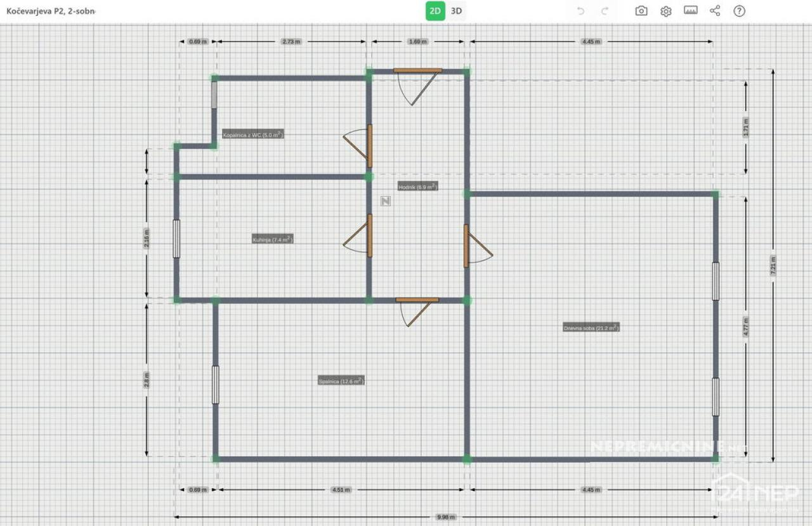812x526 pixels.
Task: Switch to the 3D view
Action: pos(456,11)
